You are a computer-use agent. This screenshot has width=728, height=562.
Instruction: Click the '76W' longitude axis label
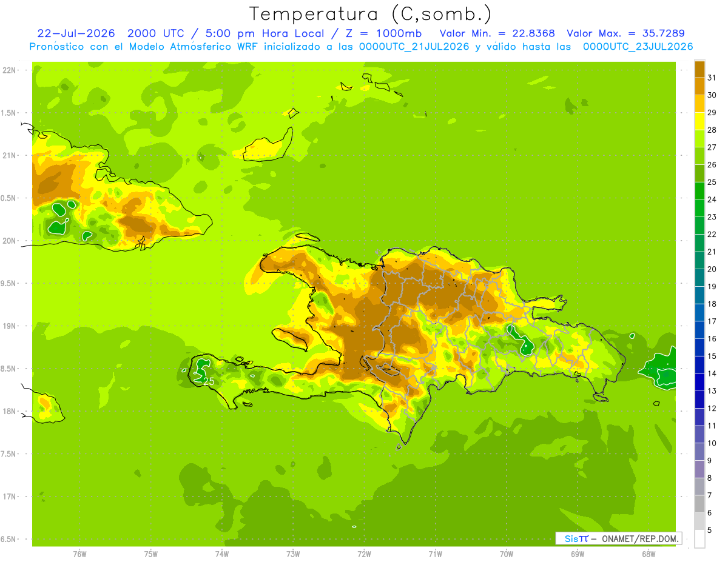pyautogui.click(x=79, y=554)
